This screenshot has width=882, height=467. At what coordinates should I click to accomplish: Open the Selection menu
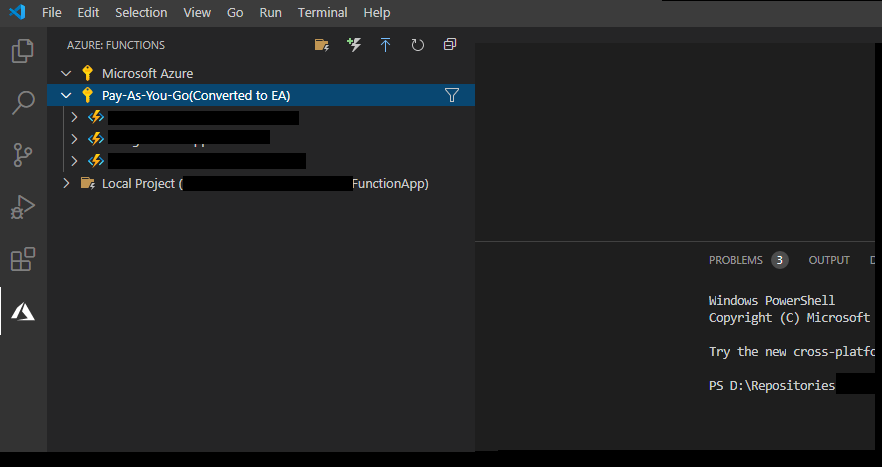141,12
